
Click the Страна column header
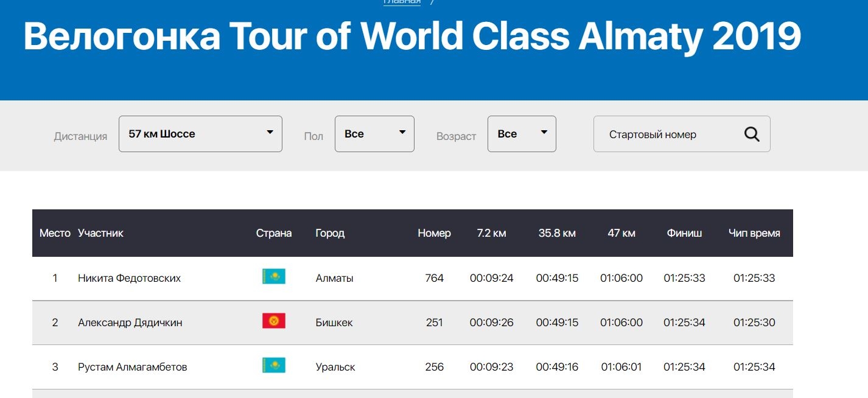(x=273, y=233)
